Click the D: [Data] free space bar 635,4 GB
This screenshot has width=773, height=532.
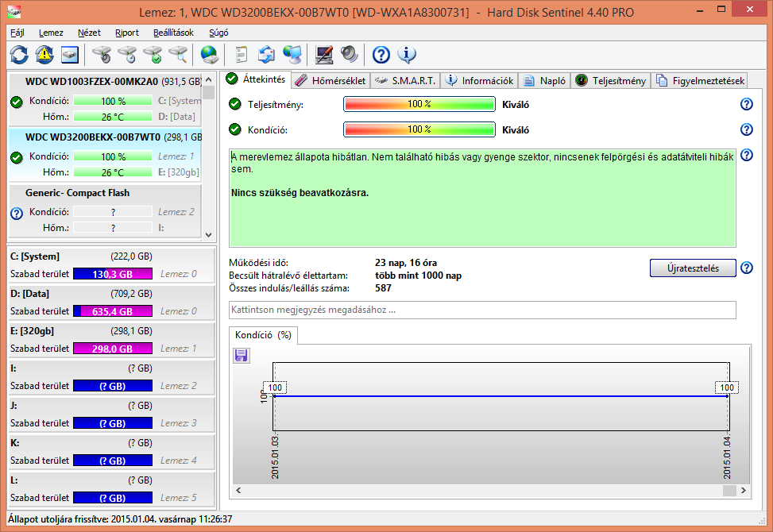point(113,311)
